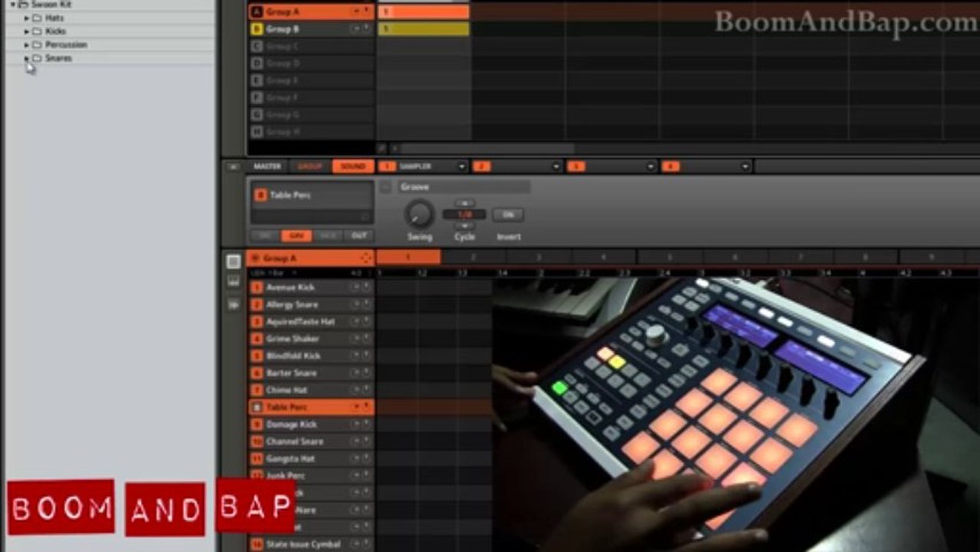Screen dimensions: 980x552
Task: Click the arranger horizontal scrollbar
Action: tap(487, 148)
